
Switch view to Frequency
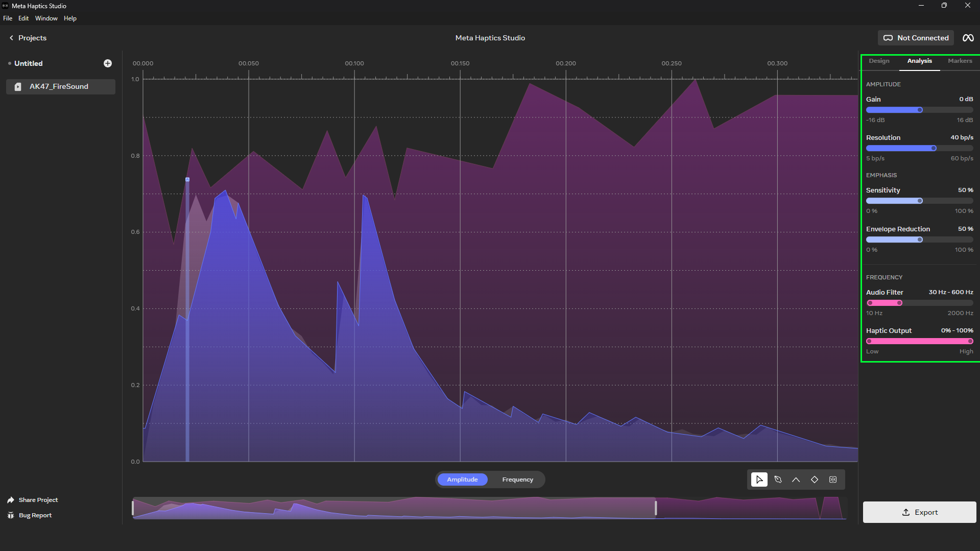click(x=517, y=480)
